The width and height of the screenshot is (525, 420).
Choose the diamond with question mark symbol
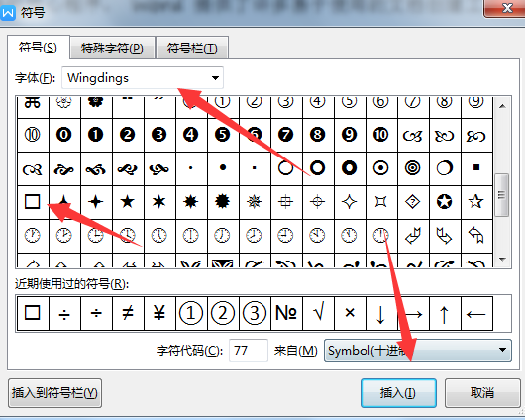[x=412, y=202]
